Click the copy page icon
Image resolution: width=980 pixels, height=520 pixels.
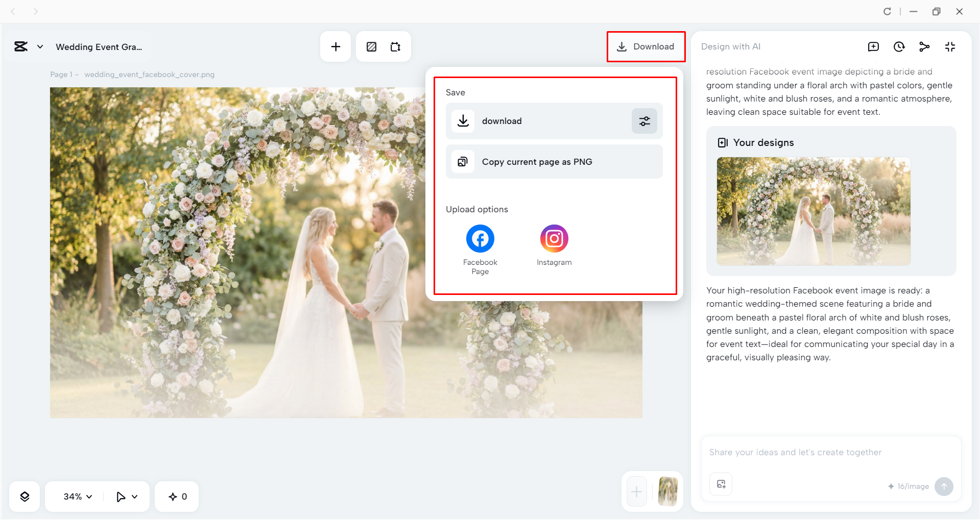point(463,162)
